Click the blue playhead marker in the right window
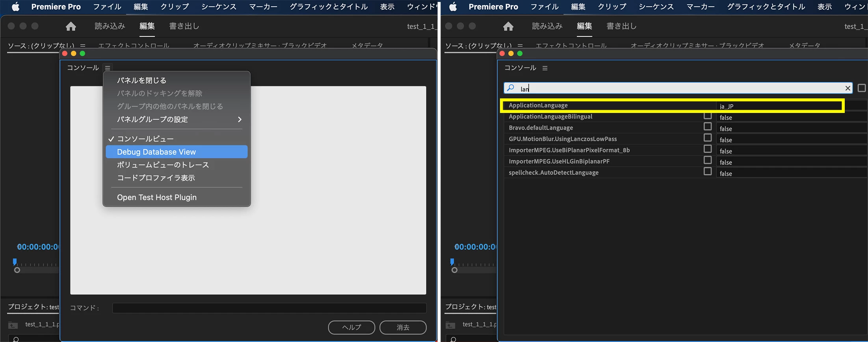Image resolution: width=868 pixels, height=342 pixels. tap(452, 262)
